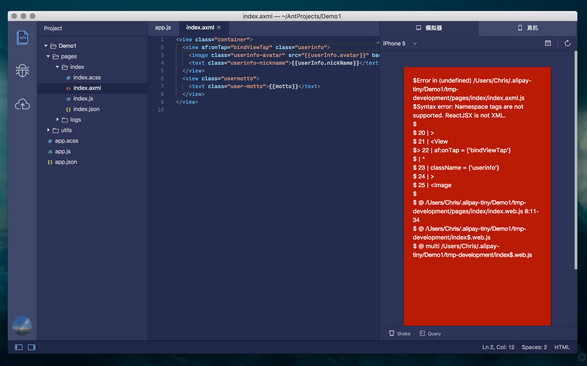The width and height of the screenshot is (587, 366).
Task: Expand the logs folder
Action: tap(58, 119)
